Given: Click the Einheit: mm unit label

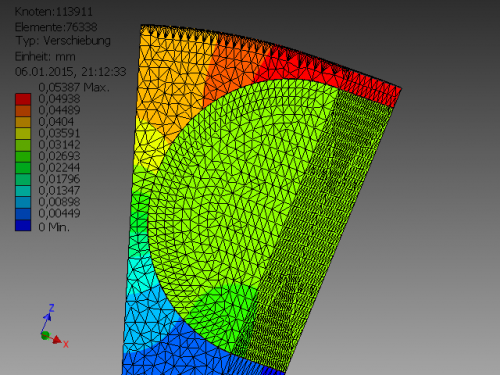Looking at the screenshot, I should click(x=45, y=57).
